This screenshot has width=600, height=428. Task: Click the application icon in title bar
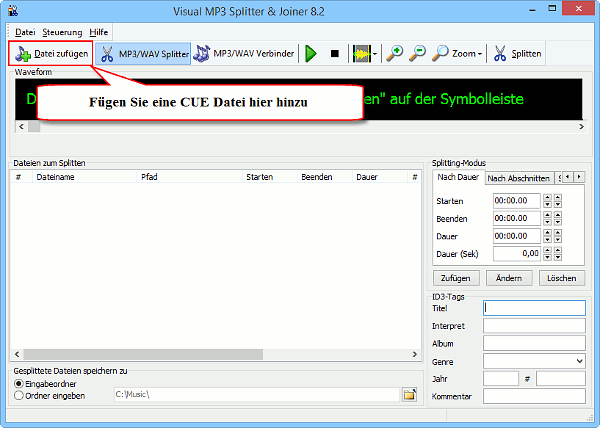[x=13, y=10]
